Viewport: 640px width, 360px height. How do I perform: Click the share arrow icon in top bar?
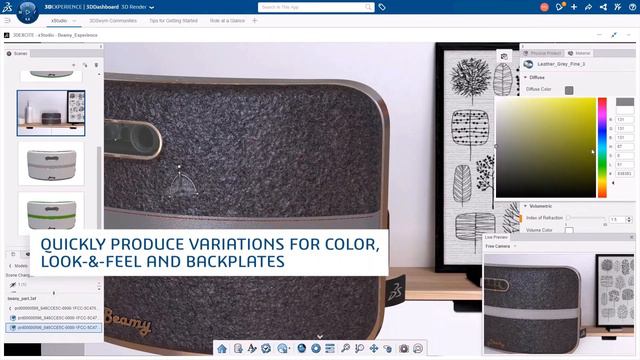point(588,7)
